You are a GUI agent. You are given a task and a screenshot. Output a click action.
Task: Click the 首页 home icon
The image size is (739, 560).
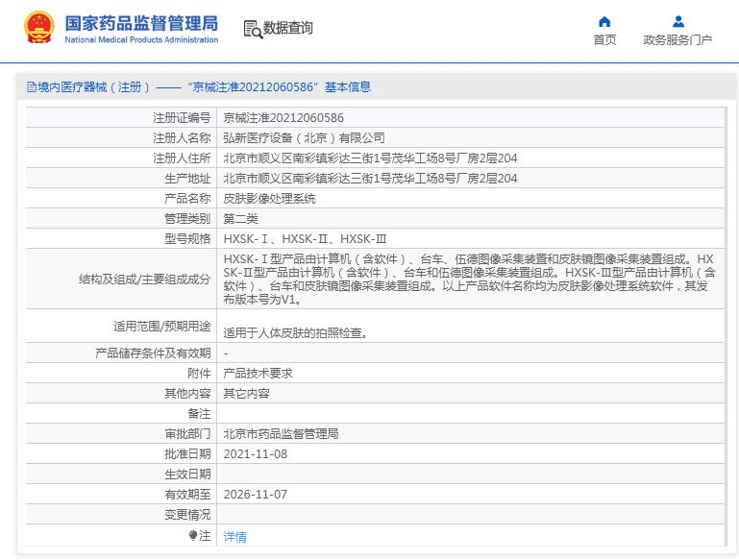604,22
